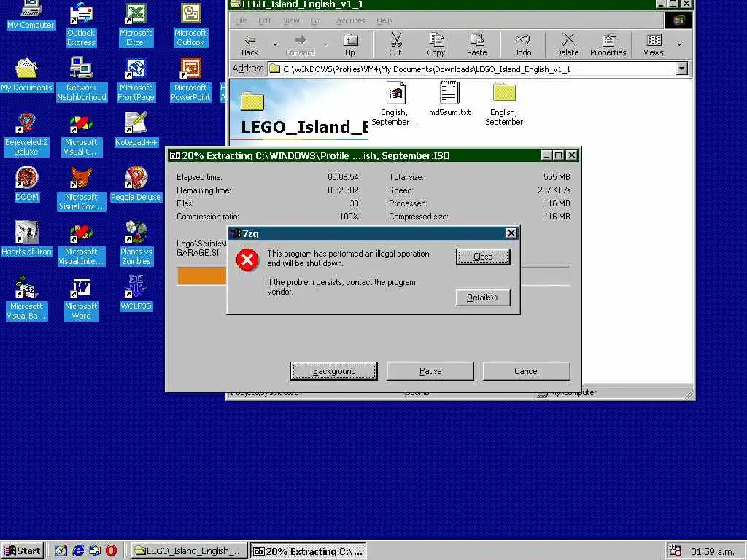Select Microsoft Visual Basic shortcut
Image resolution: width=747 pixels, height=560 pixels.
pyautogui.click(x=26, y=297)
